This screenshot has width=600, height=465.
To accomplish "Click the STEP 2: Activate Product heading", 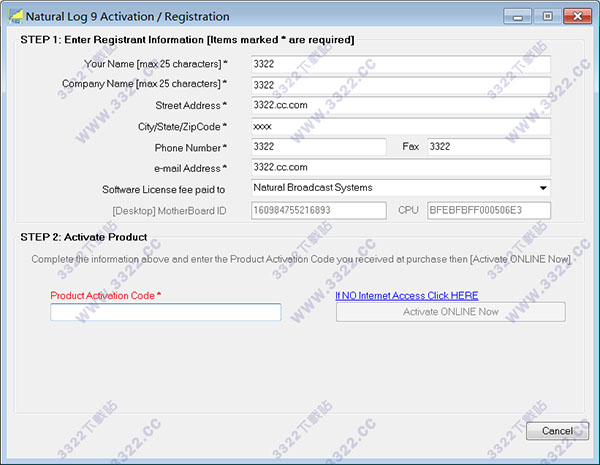I will tap(84, 237).
